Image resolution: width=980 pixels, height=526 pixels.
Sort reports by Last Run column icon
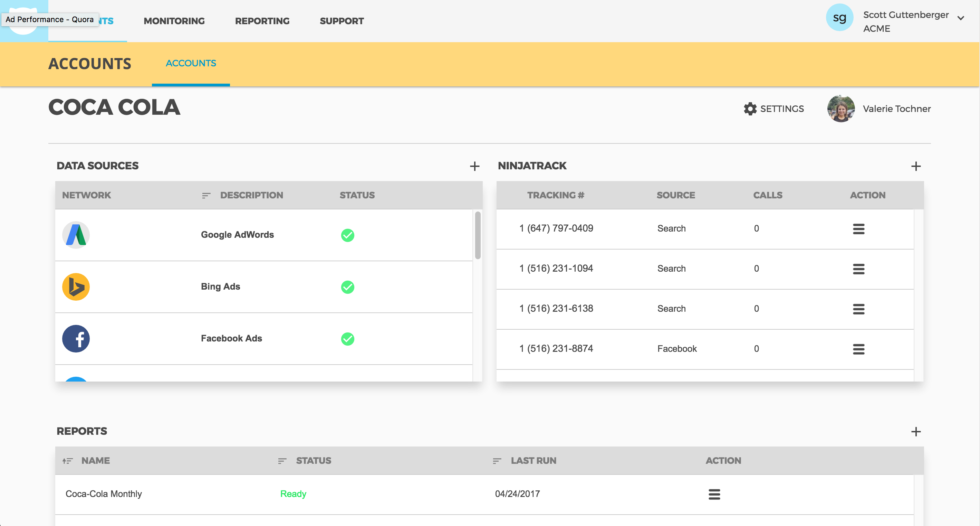point(497,461)
